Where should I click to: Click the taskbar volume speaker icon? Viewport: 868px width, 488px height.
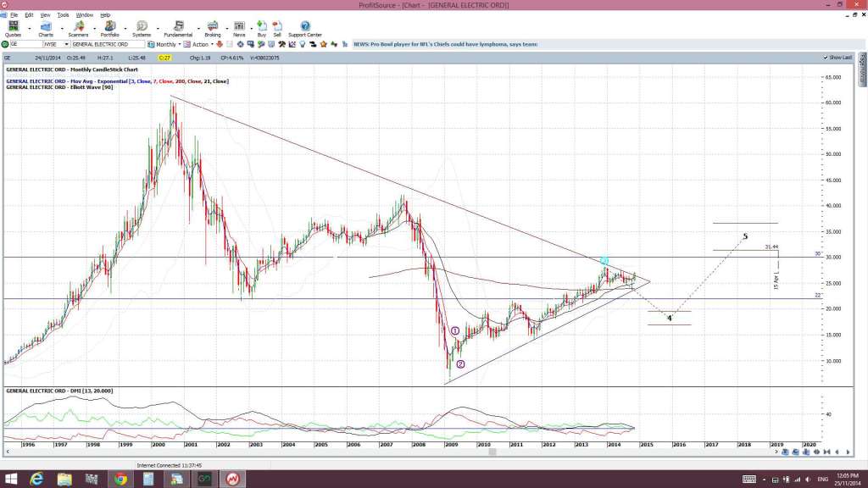(x=807, y=480)
